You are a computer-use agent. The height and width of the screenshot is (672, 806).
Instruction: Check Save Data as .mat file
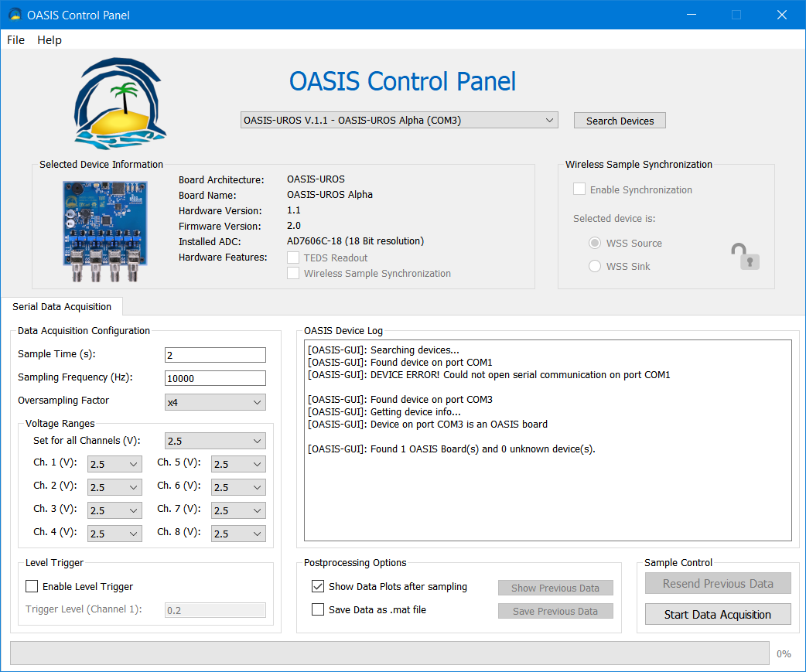(317, 609)
